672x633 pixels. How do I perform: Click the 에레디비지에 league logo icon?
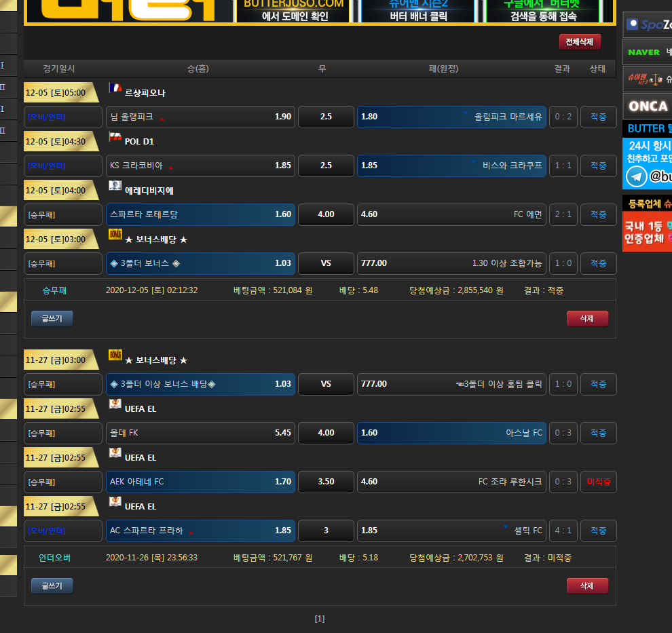click(x=115, y=187)
